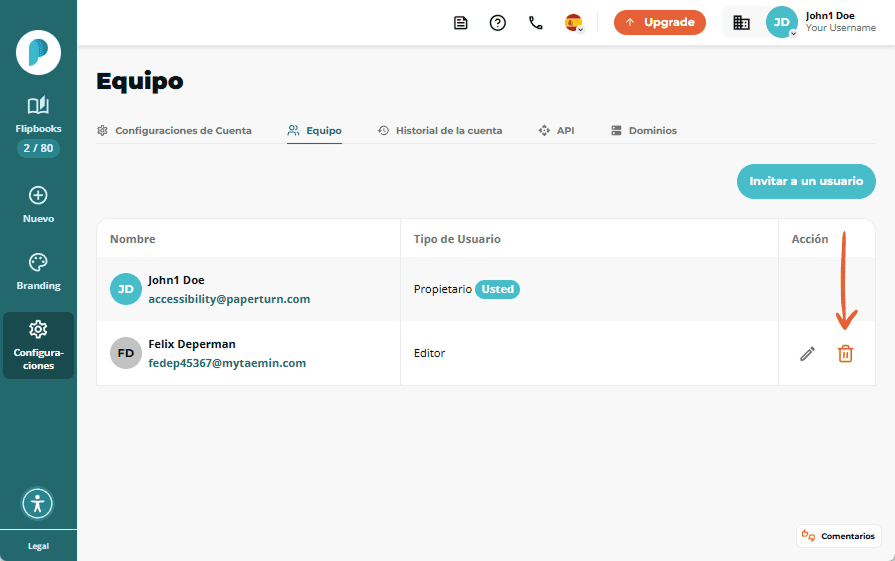Click the Equipo page heading
The width and height of the screenshot is (895, 561).
pyautogui.click(x=140, y=81)
